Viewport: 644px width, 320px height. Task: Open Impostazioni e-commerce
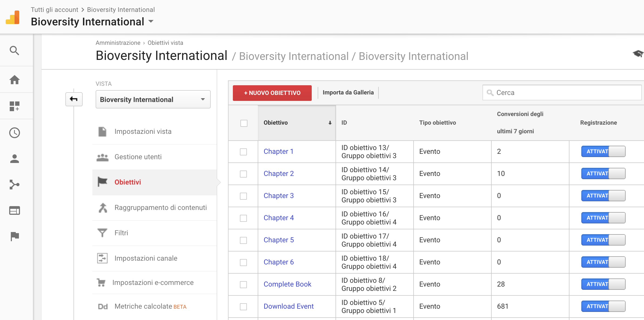(x=153, y=282)
